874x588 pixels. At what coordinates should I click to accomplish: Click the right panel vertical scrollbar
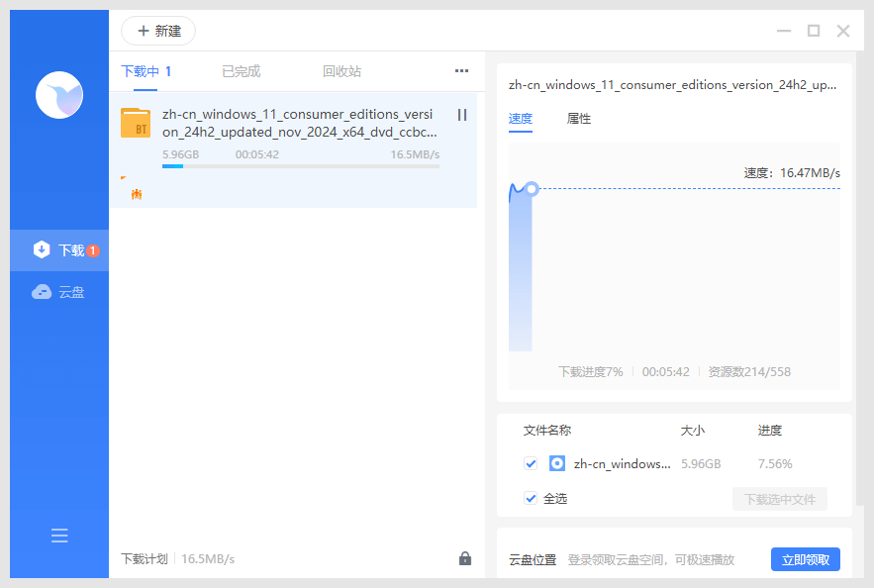tap(860, 279)
